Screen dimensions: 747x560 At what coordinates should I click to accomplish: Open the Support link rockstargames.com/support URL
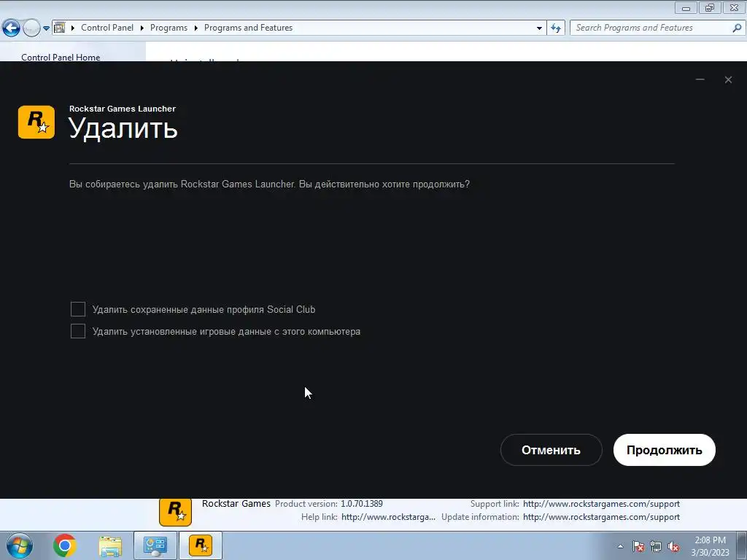601,504
